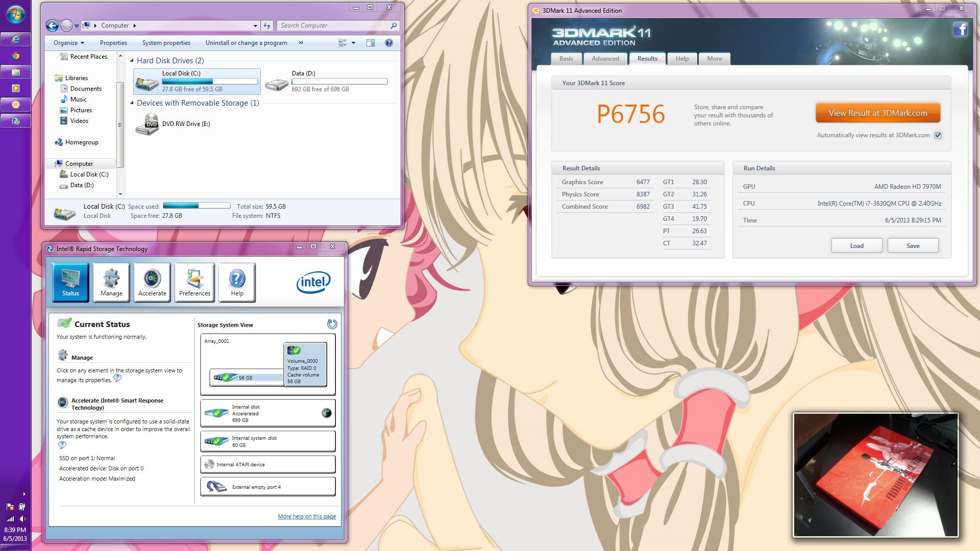Click the Facebook icon in 3DMark
The image size is (980, 551).
coord(960,30)
